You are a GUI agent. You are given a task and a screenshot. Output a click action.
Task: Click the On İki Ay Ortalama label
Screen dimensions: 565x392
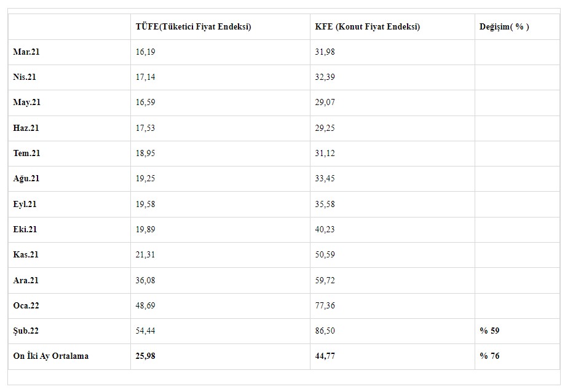point(50,356)
